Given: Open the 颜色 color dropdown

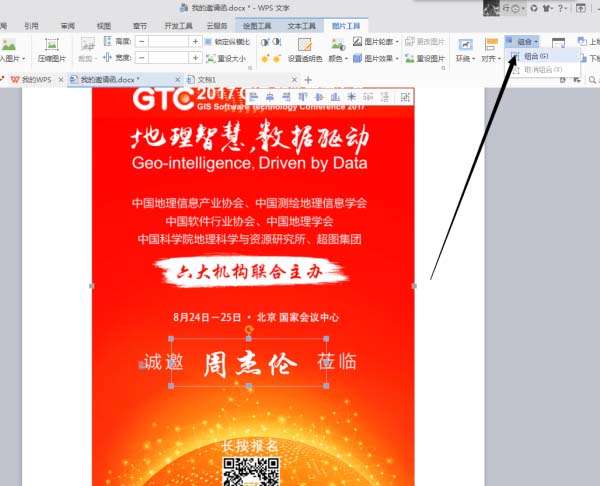Looking at the screenshot, I should (x=338, y=50).
